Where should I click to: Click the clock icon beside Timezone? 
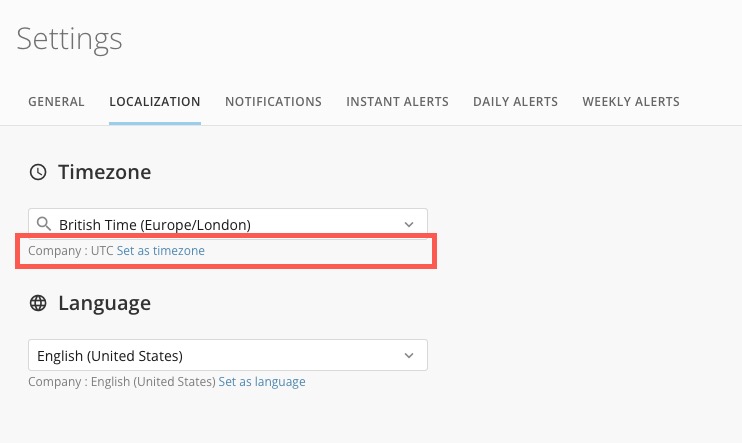tap(38, 172)
